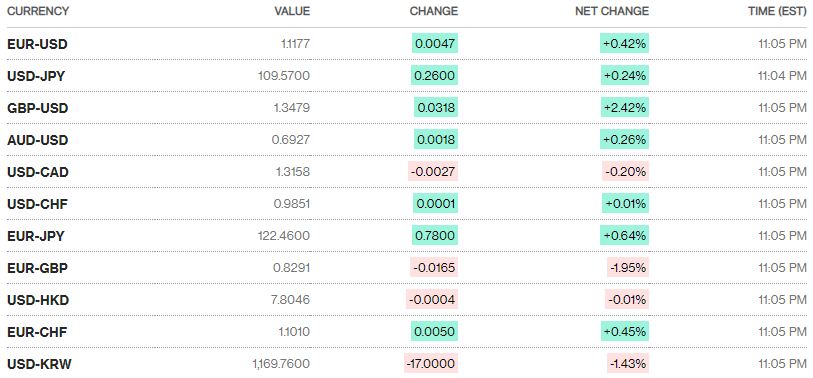The height and width of the screenshot is (378, 813).
Task: Select the value 109.5700
Action: (x=284, y=76)
